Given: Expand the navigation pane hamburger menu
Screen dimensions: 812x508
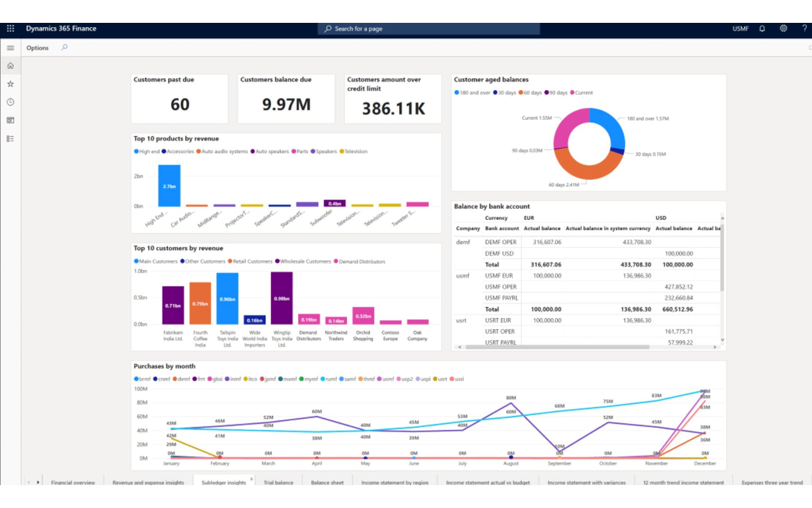Looking at the screenshot, I should [x=10, y=48].
